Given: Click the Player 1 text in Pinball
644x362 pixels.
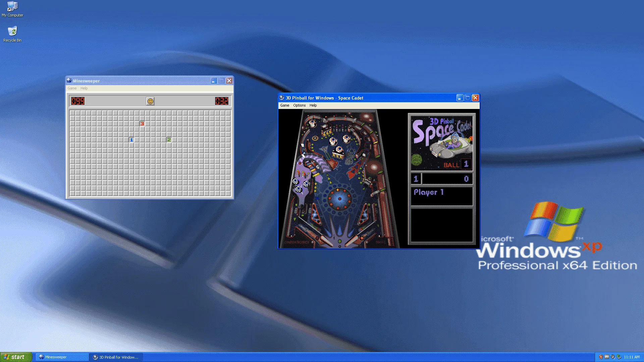Looking at the screenshot, I should [x=429, y=192].
